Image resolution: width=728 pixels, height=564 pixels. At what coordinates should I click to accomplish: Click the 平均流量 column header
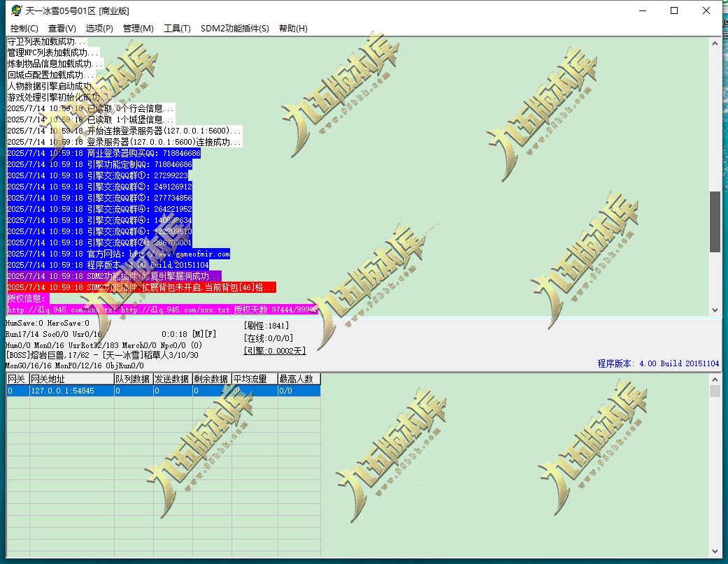click(255, 379)
